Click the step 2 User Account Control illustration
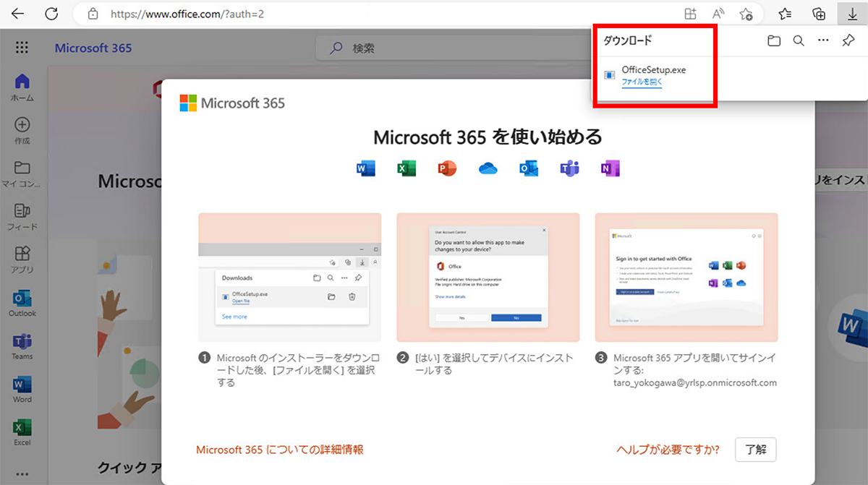 [x=488, y=278]
